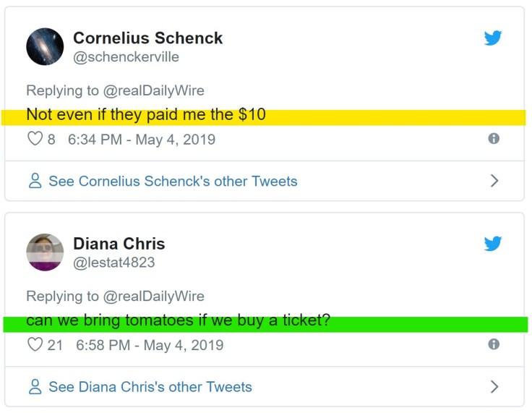Click Twitter bird icon on Diana Chris's tweet
532x413 pixels.
tap(493, 244)
